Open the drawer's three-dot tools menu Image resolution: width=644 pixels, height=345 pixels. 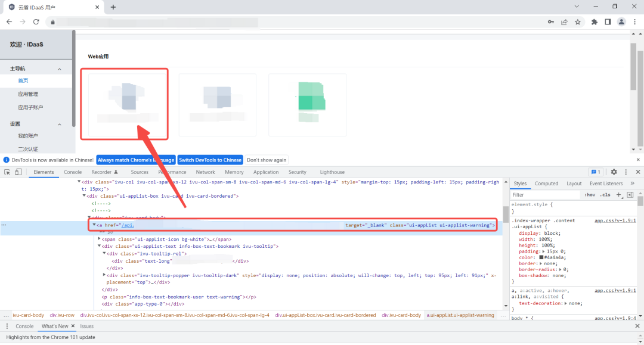7,326
